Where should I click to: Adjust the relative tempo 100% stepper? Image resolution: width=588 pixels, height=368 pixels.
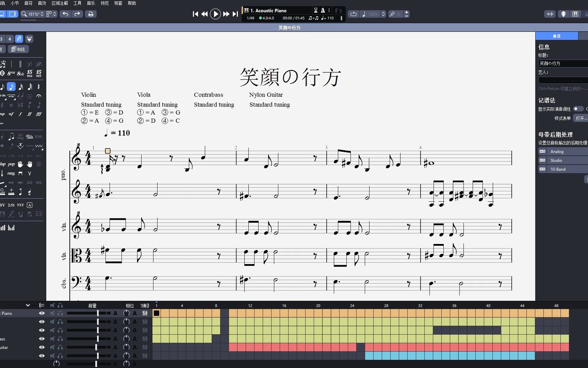tap(383, 14)
